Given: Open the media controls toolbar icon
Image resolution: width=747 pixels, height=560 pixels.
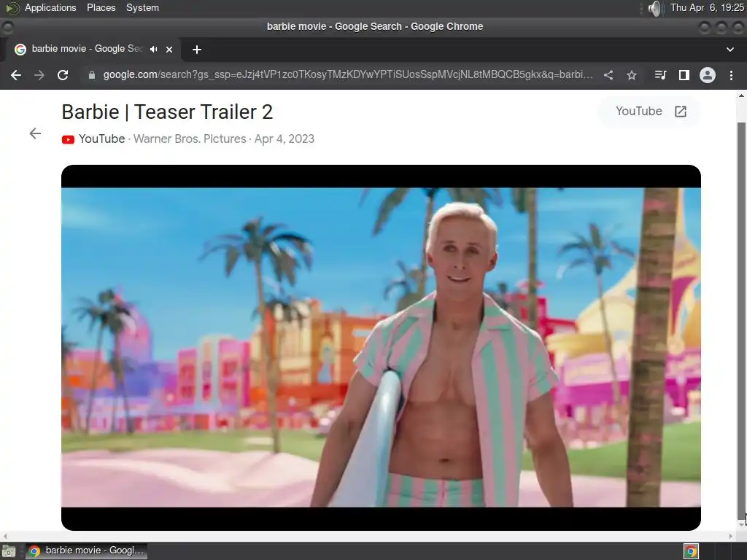Looking at the screenshot, I should pyautogui.click(x=660, y=75).
